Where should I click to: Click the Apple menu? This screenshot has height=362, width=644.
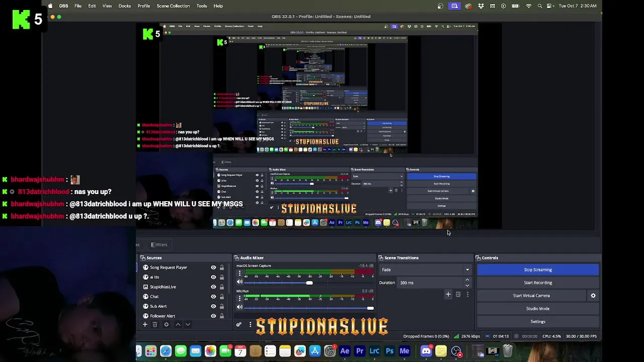point(50,6)
